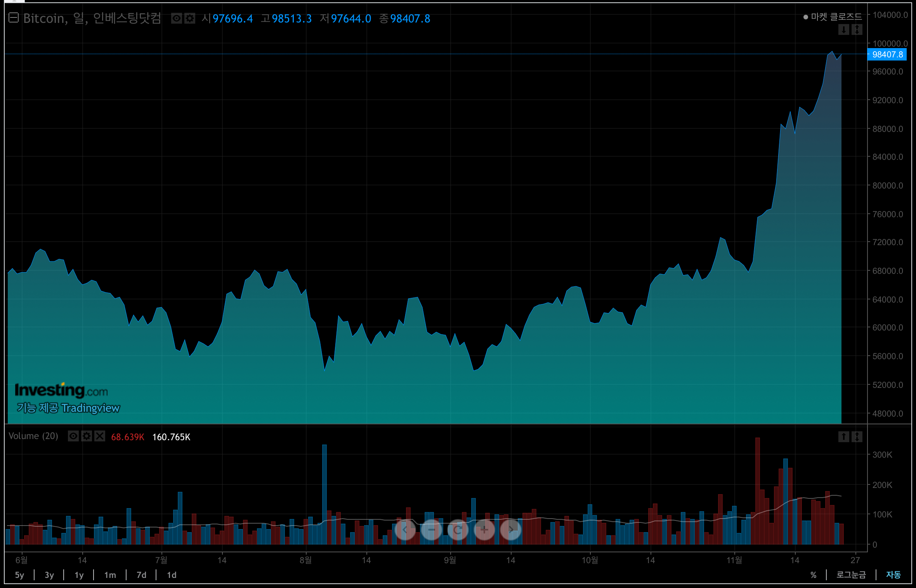Click the 11월 date axis label
The height and width of the screenshot is (588, 916).
734,560
